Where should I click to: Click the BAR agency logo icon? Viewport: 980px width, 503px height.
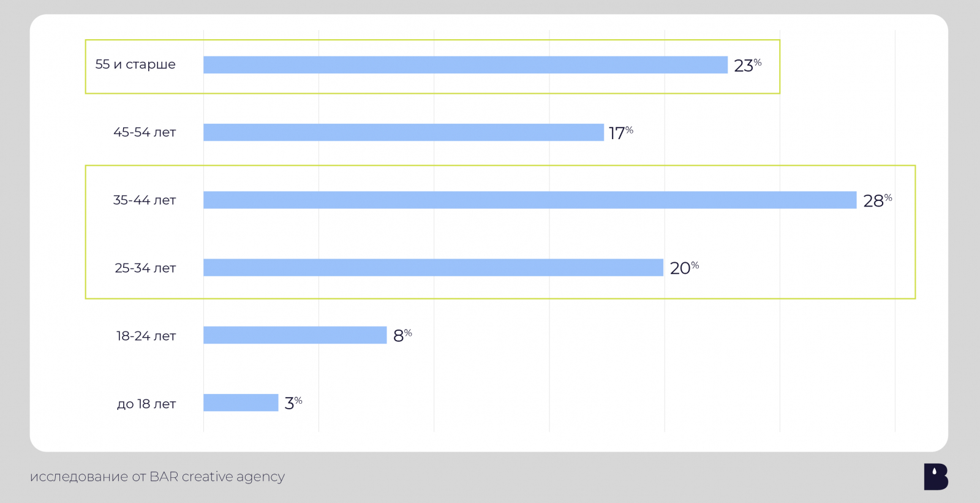(935, 477)
